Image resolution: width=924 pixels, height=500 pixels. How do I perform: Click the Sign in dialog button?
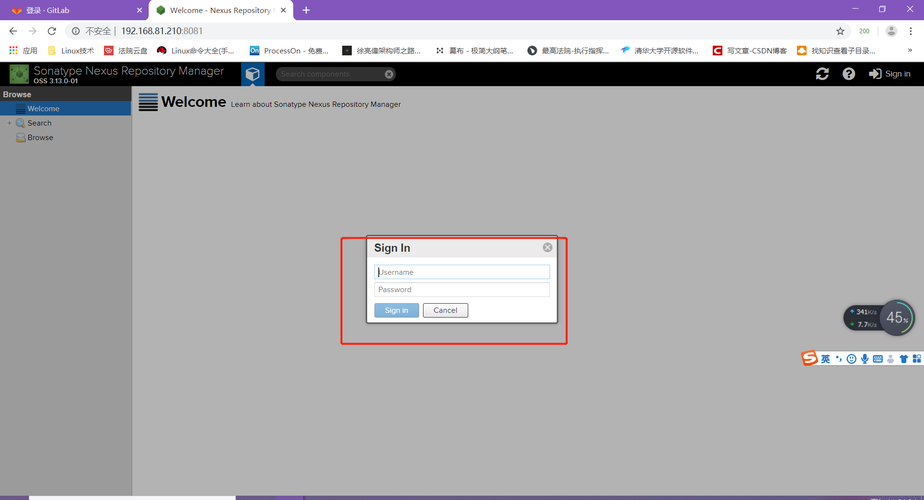(397, 310)
